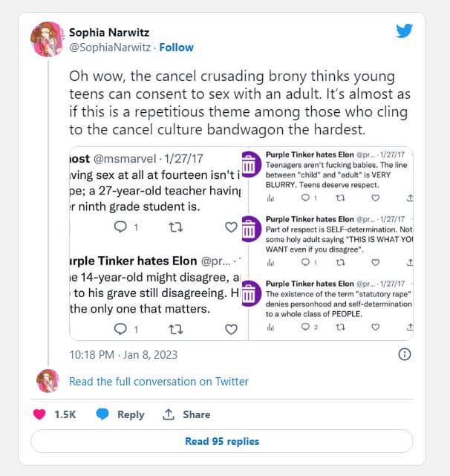This screenshot has height=476, width=450.
Task: Click the Read 95 replies button
Action: point(222,441)
